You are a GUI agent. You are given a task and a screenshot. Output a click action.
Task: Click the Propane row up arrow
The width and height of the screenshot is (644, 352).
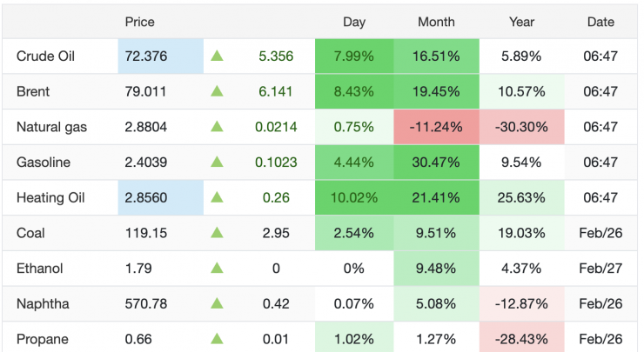point(217,338)
